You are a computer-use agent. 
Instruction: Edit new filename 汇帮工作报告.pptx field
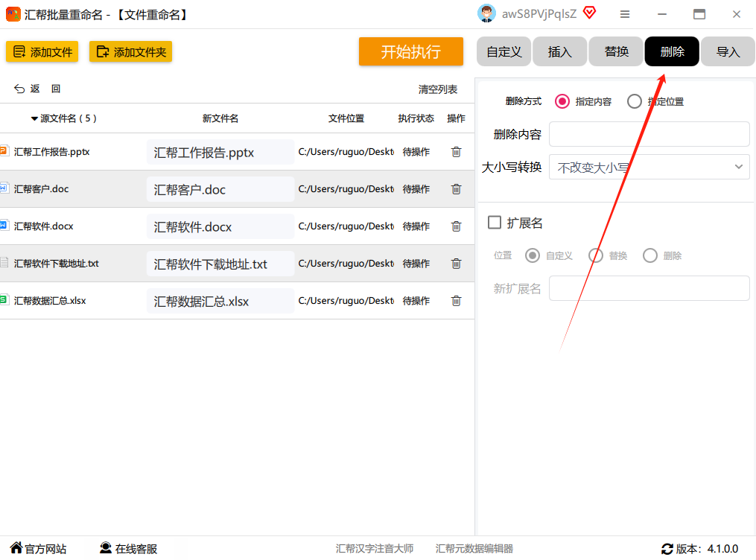click(220, 153)
